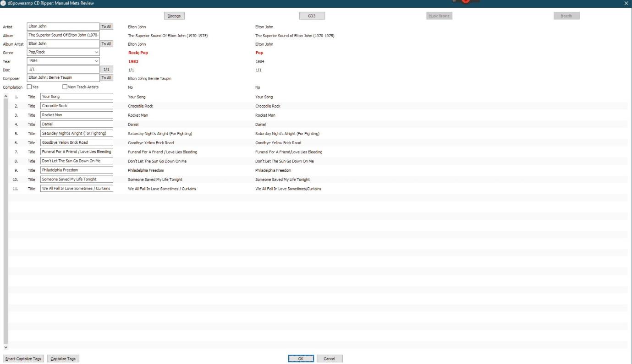Click the dBpoweramp app icon in title bar

coord(4,4)
